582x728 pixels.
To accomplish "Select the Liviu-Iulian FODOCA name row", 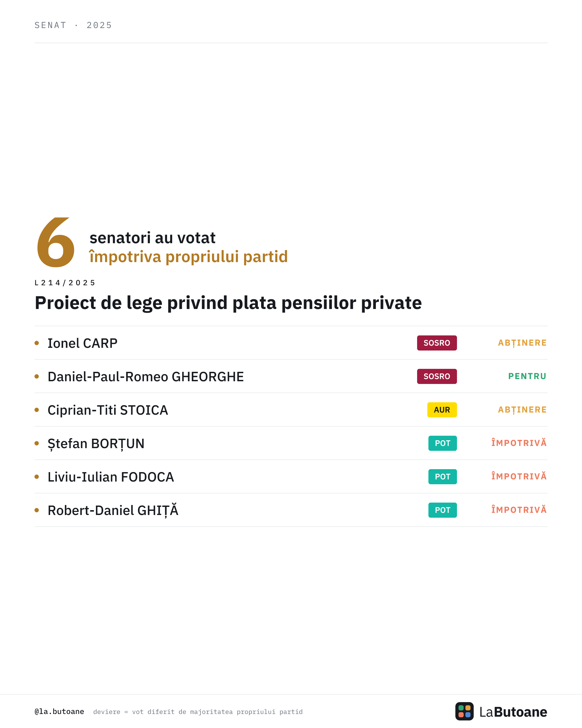I will pyautogui.click(x=291, y=477).
